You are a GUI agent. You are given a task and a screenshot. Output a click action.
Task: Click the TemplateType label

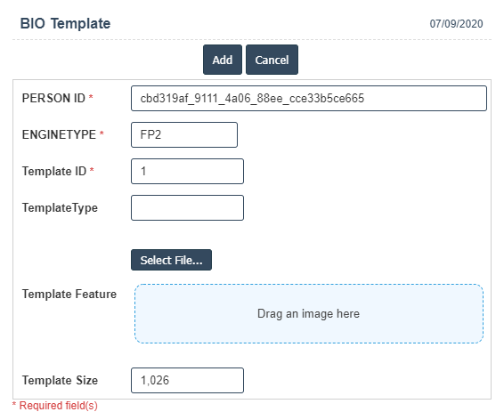pos(60,207)
